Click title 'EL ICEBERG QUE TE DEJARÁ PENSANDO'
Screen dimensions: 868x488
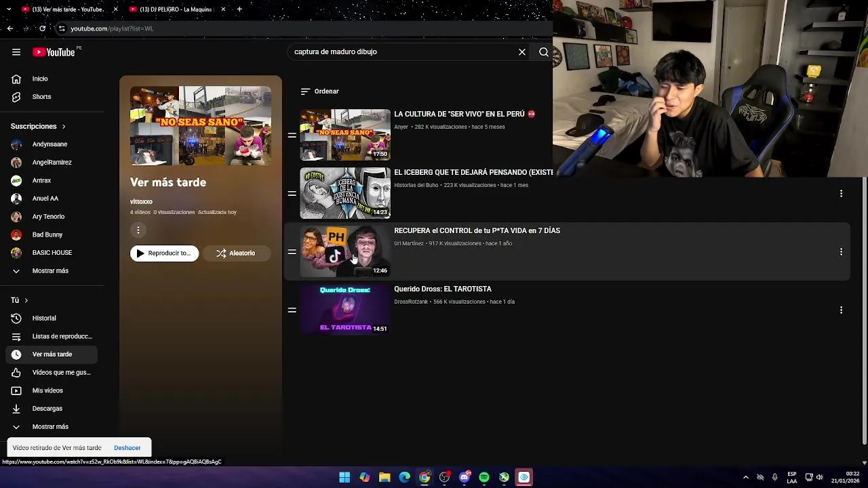473,173
